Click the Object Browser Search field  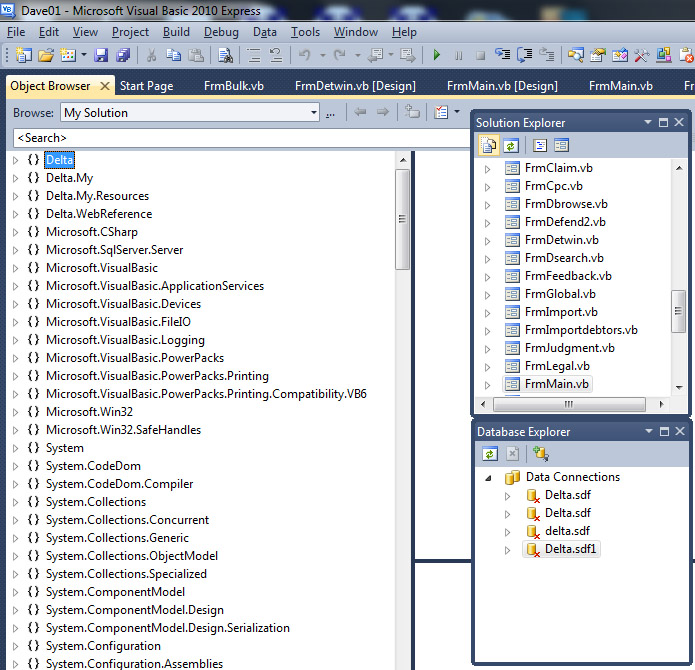[x=242, y=138]
